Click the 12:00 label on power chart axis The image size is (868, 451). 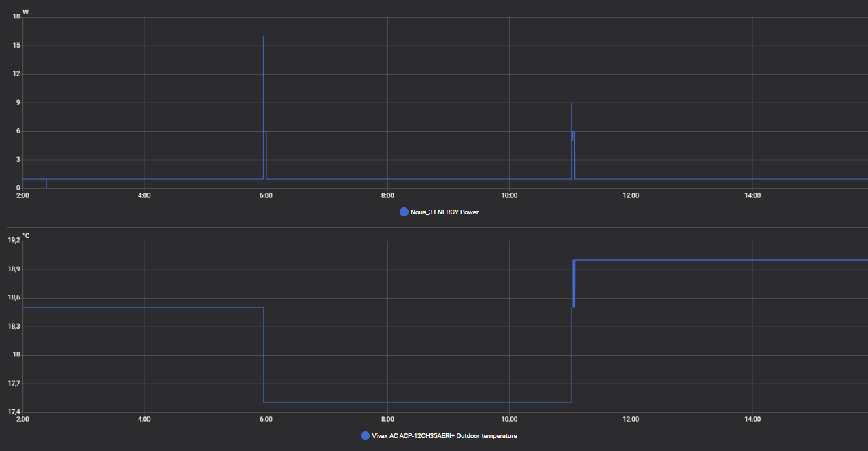click(631, 196)
